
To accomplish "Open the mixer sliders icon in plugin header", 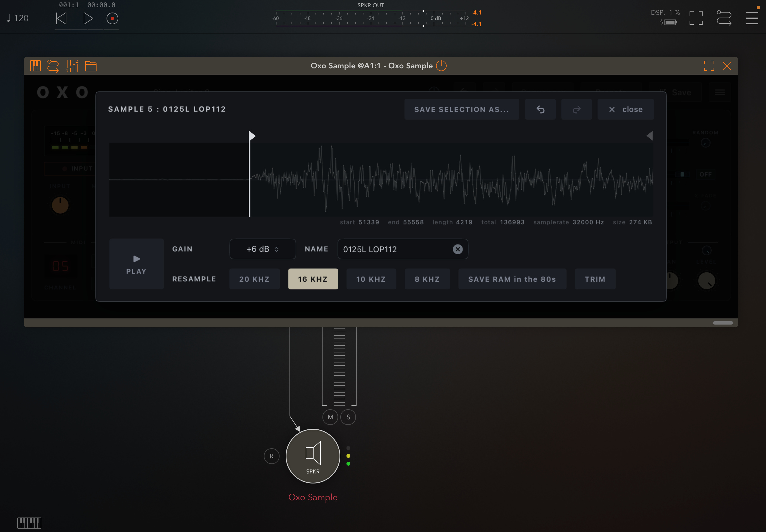I will pos(72,66).
